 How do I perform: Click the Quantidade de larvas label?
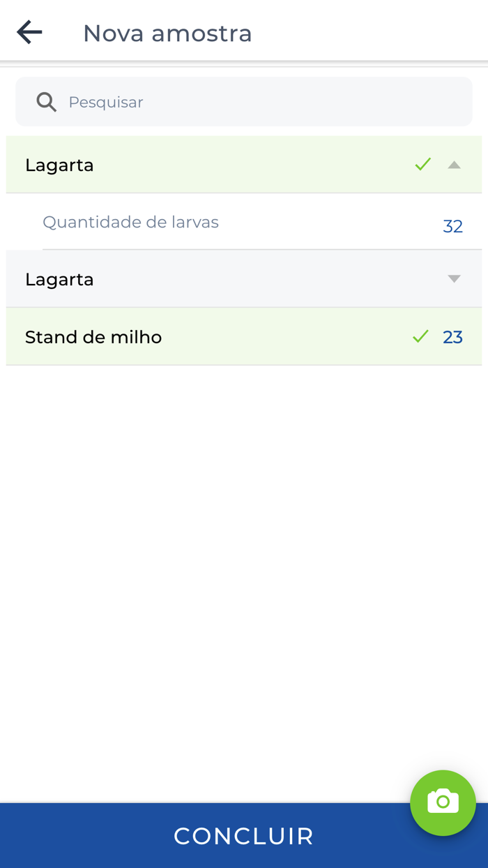tap(131, 221)
